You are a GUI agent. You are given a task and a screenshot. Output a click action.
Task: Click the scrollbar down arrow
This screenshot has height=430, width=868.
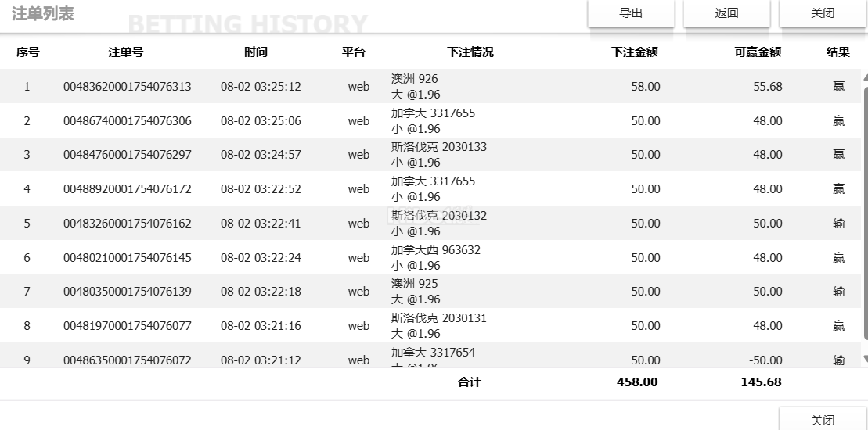click(x=864, y=359)
